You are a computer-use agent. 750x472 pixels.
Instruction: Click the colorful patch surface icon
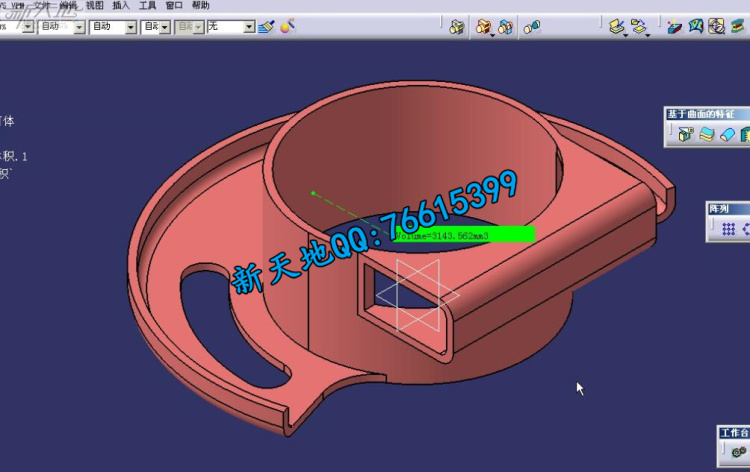click(696, 27)
